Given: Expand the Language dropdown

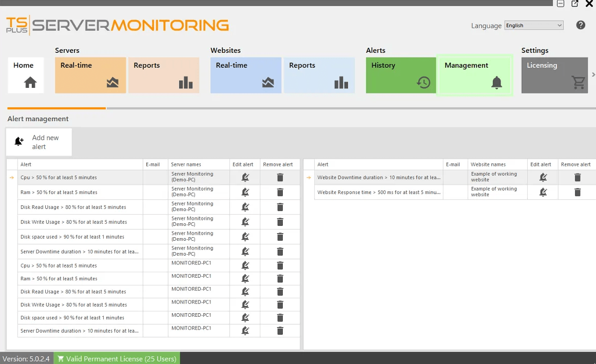Looking at the screenshot, I should point(534,26).
